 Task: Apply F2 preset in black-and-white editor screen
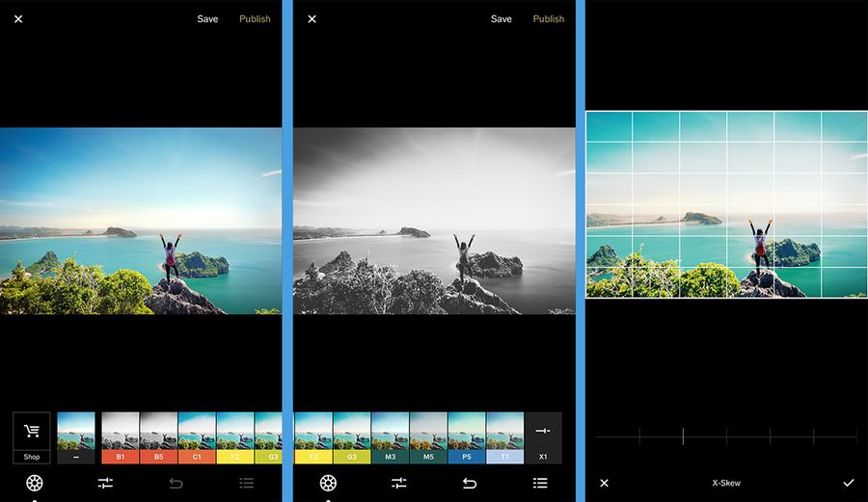(x=313, y=437)
